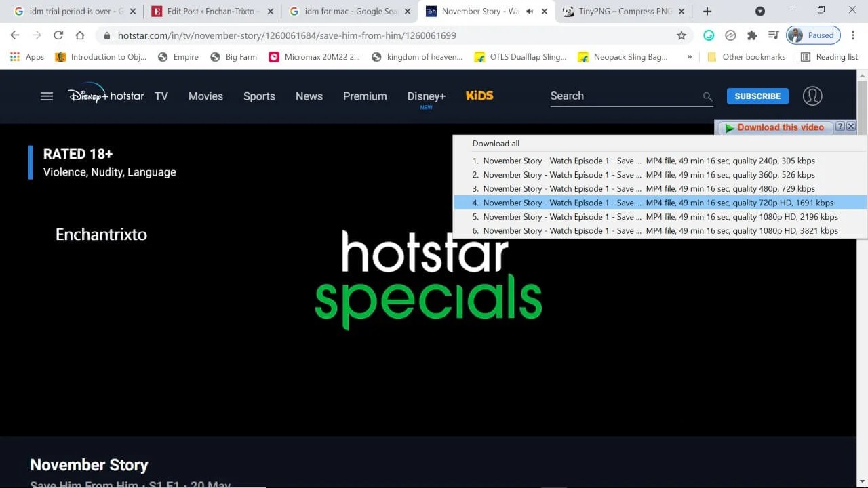Switch to the Edit Post tab
The width and height of the screenshot is (868, 488).
click(212, 12)
